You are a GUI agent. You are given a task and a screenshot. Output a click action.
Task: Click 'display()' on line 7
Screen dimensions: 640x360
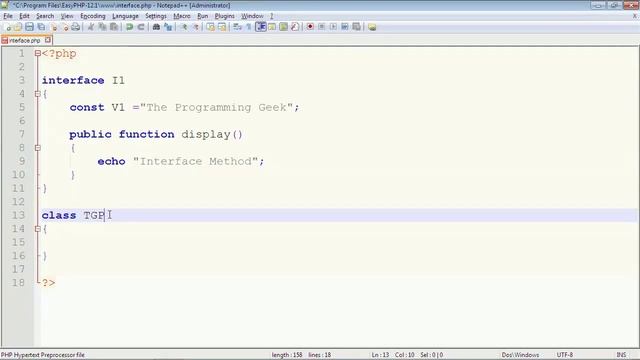pos(212,134)
